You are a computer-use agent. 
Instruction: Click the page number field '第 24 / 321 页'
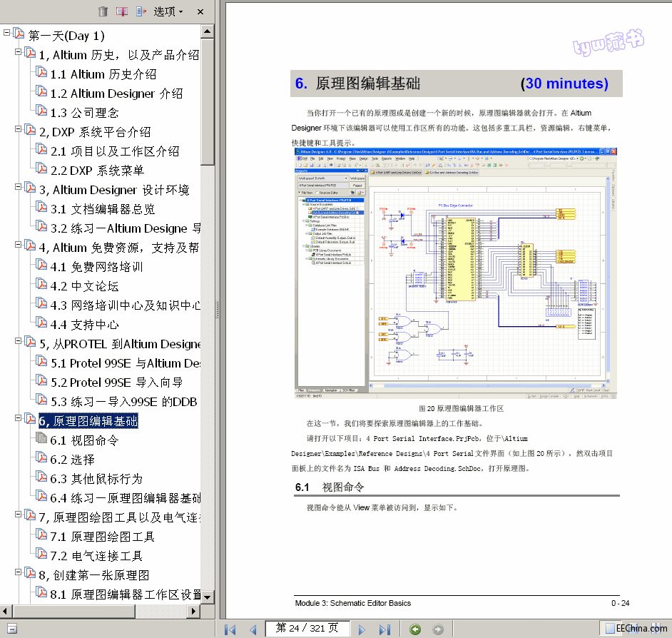307,628
